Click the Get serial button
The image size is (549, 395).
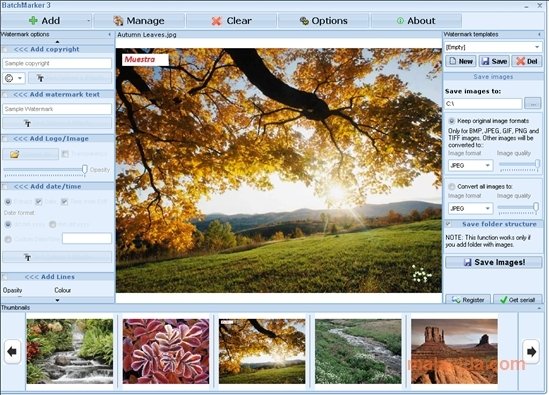click(x=517, y=299)
